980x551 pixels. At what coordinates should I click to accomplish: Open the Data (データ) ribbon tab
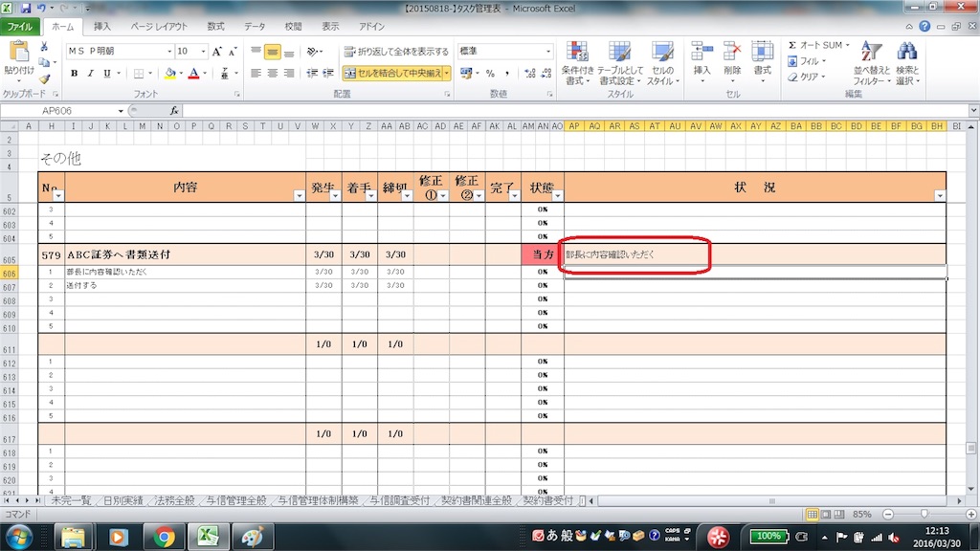pyautogui.click(x=255, y=26)
